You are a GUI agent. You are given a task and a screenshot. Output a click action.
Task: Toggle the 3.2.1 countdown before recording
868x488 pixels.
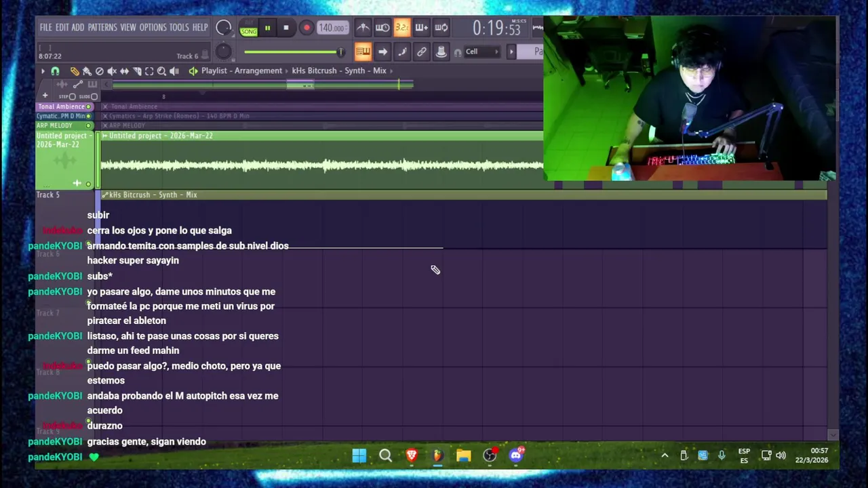[402, 28]
